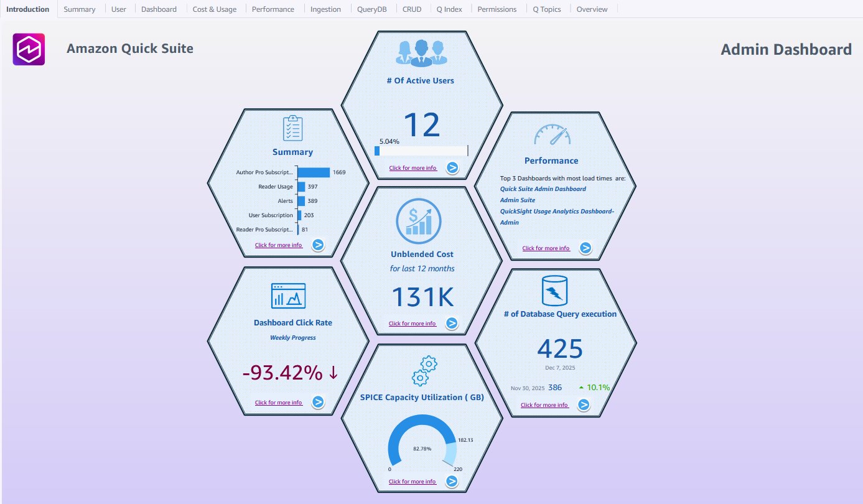
Task: Click the active users 5.04% progress bar
Action: tap(421, 151)
